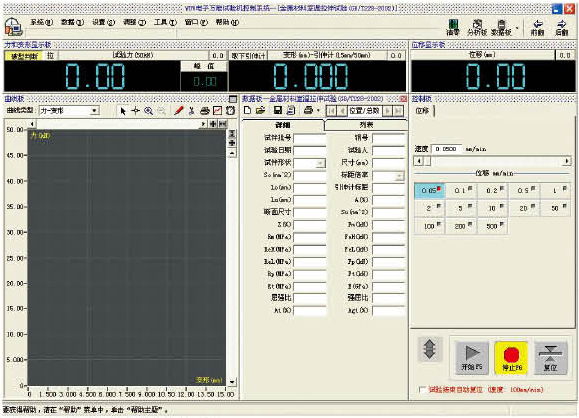579x418 pixels.
Task: Click the greyed zoom-out magnifier icon
Action: click(161, 111)
